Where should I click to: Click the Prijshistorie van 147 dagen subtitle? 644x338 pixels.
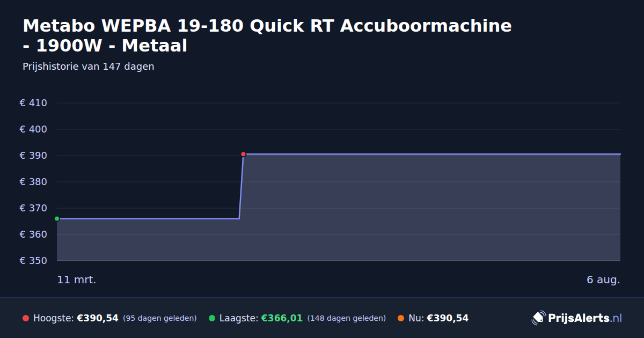coord(89,67)
